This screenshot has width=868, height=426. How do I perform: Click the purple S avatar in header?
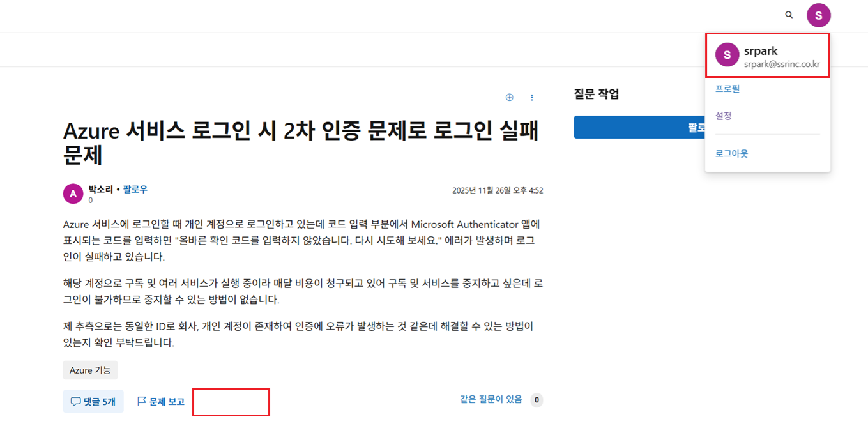(x=818, y=15)
